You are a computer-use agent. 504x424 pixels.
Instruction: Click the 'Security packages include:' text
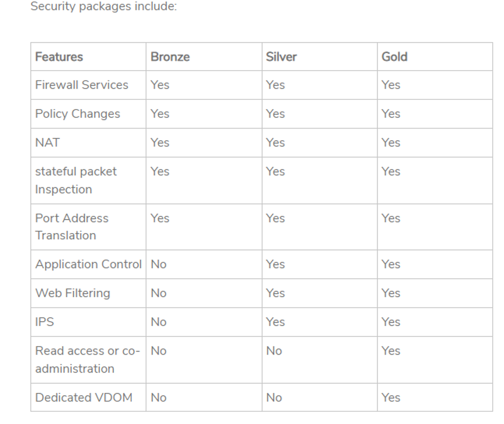click(103, 8)
